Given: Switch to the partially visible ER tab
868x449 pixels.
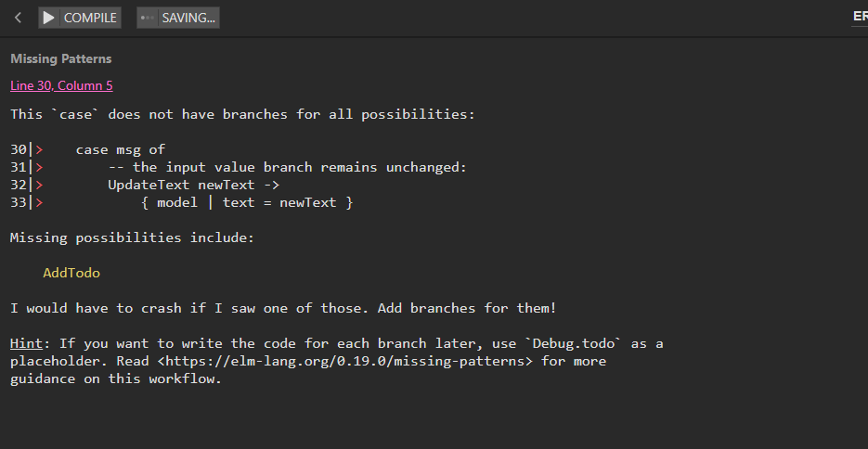Looking at the screenshot, I should tap(861, 17).
